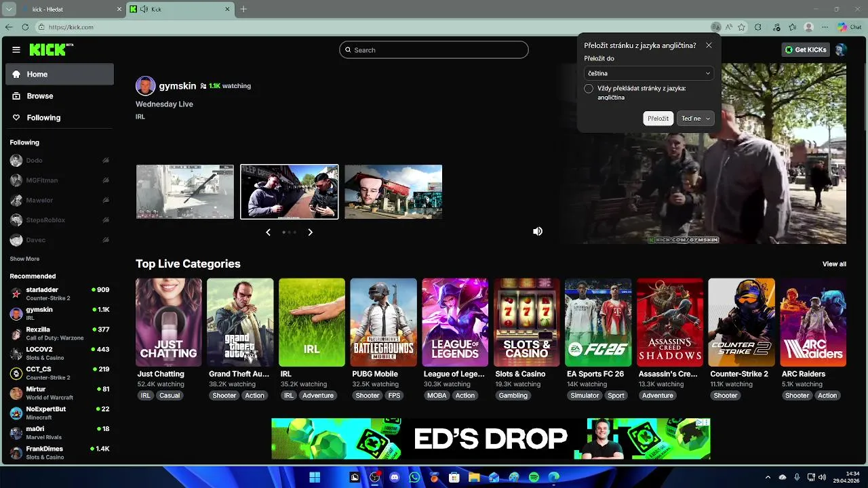This screenshot has width=868, height=488.
Task: Open Windows Start menu
Action: [315, 477]
